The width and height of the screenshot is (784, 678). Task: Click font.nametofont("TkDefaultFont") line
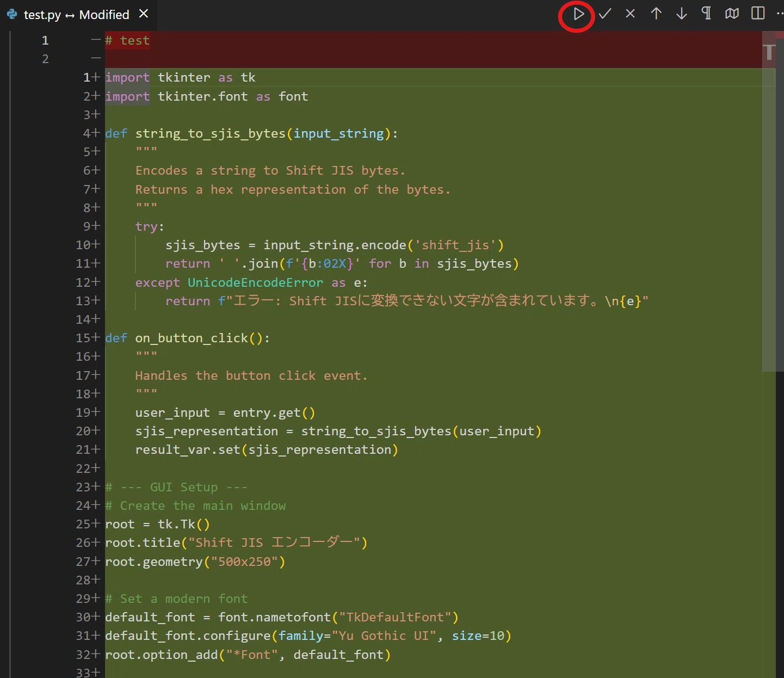coord(282,617)
